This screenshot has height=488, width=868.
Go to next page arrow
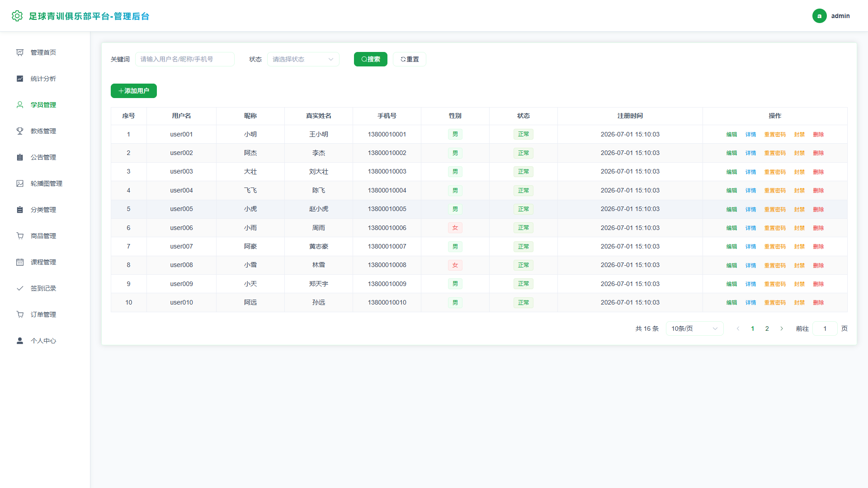781,328
